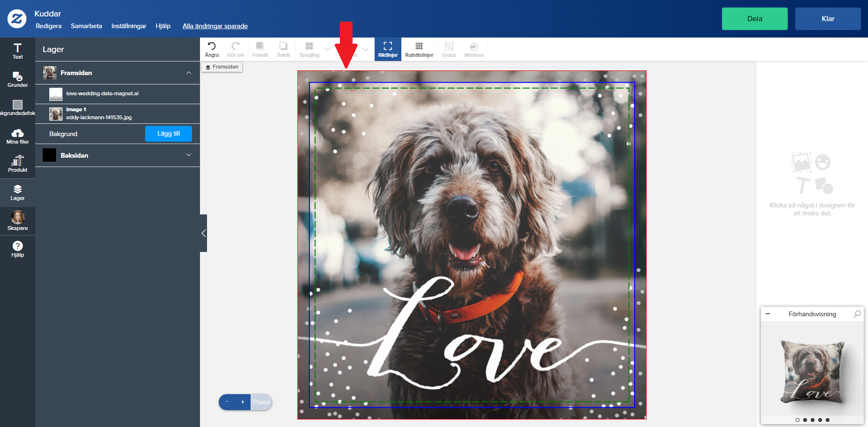This screenshot has height=427, width=868.
Task: Click Lägg till background button
Action: (169, 134)
